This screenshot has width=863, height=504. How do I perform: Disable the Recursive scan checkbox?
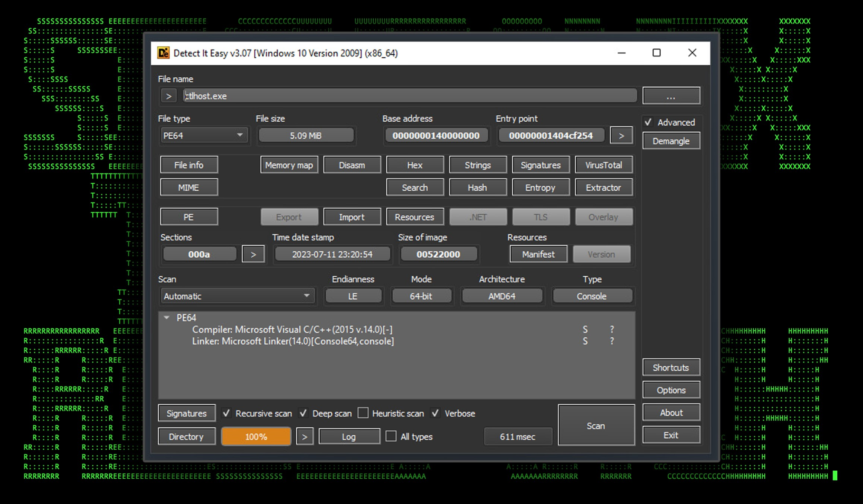point(227,413)
